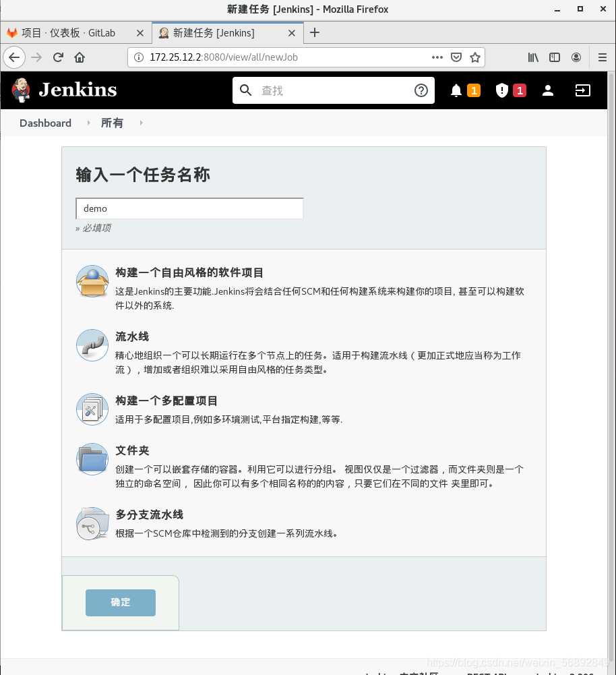The height and width of the screenshot is (675, 616).
Task: Click the 输入一个任务名称 heading
Action: (x=143, y=175)
